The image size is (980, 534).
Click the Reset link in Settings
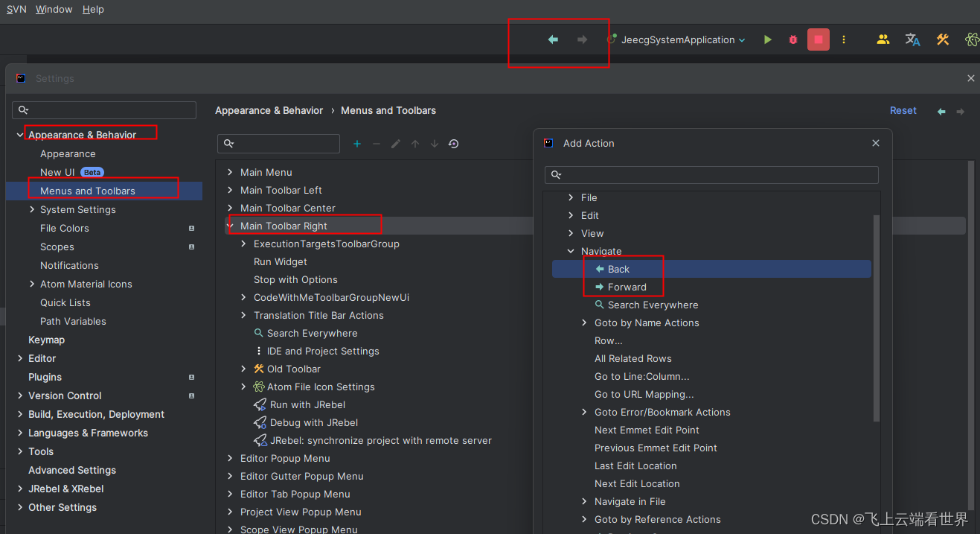[903, 110]
